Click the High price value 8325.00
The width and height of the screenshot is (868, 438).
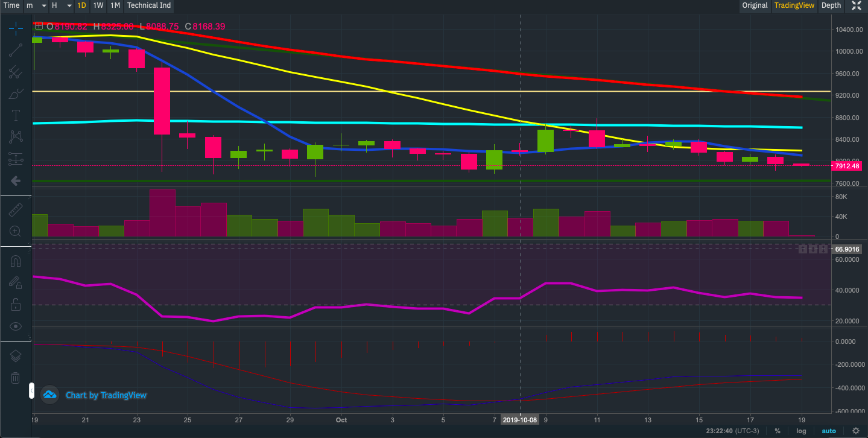tap(117, 27)
